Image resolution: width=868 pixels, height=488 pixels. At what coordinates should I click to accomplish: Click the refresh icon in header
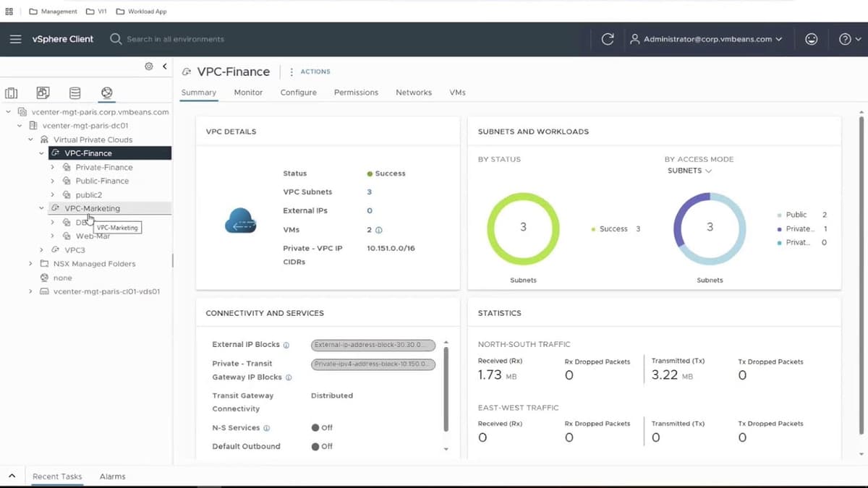[x=608, y=39]
